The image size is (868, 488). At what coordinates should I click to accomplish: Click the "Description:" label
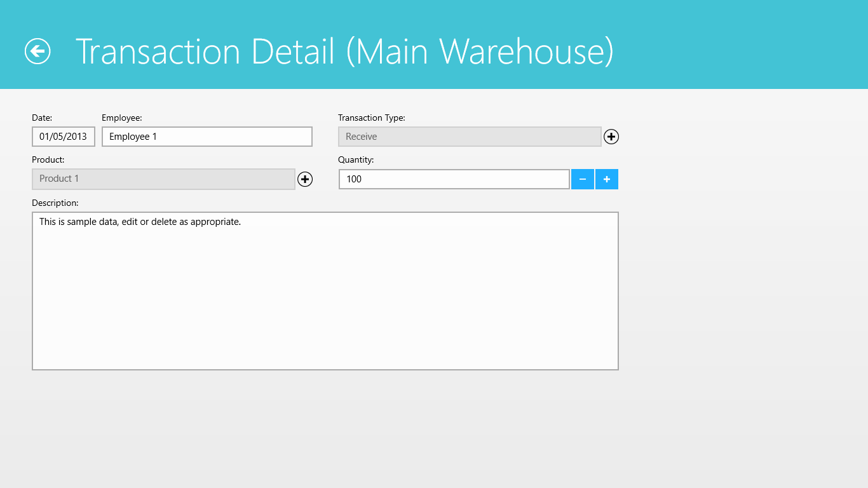pos(55,203)
